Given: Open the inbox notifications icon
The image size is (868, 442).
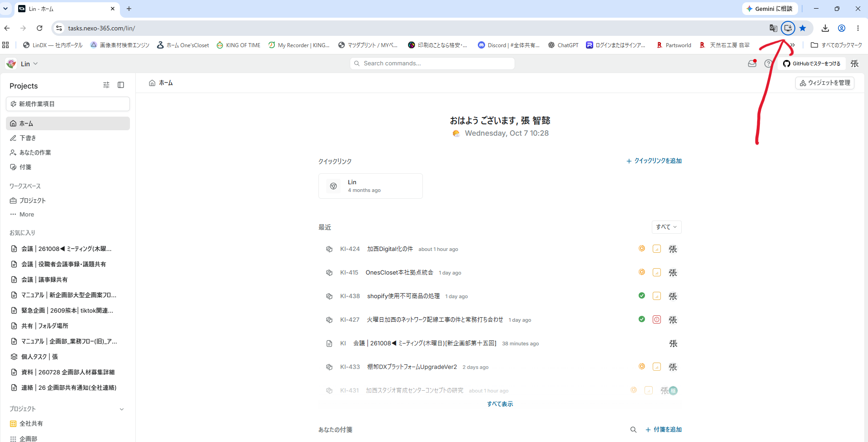Looking at the screenshot, I should (x=752, y=64).
